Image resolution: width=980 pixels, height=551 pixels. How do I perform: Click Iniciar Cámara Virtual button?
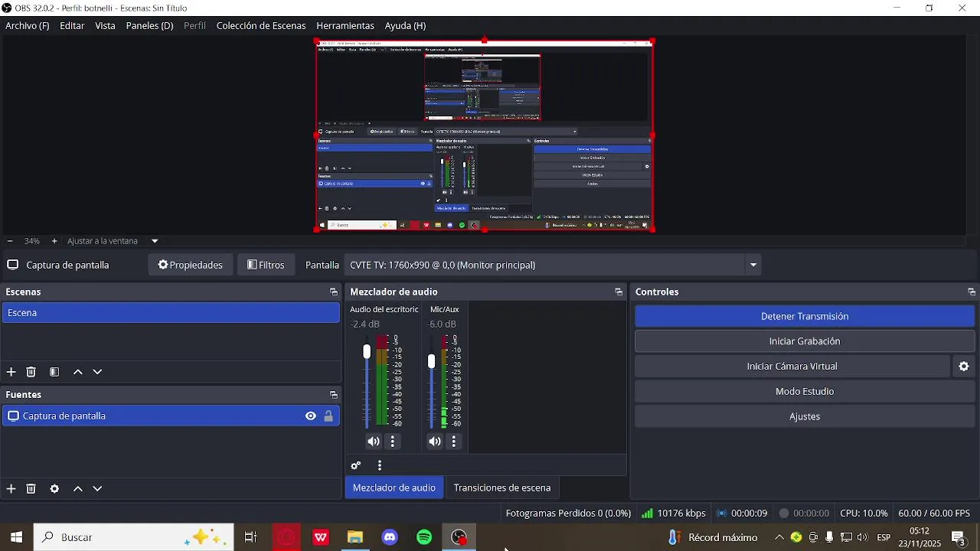pyautogui.click(x=792, y=367)
